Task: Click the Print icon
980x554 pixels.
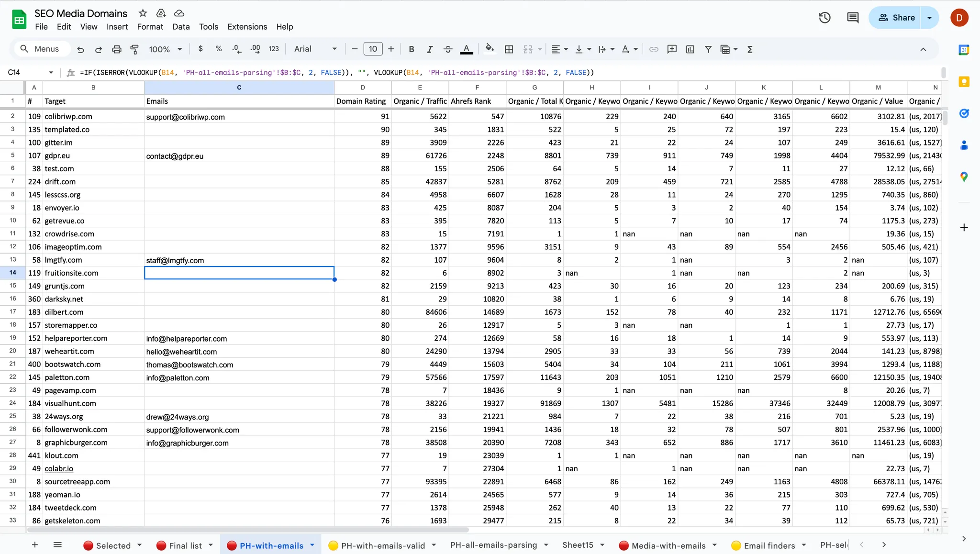Action: (116, 49)
